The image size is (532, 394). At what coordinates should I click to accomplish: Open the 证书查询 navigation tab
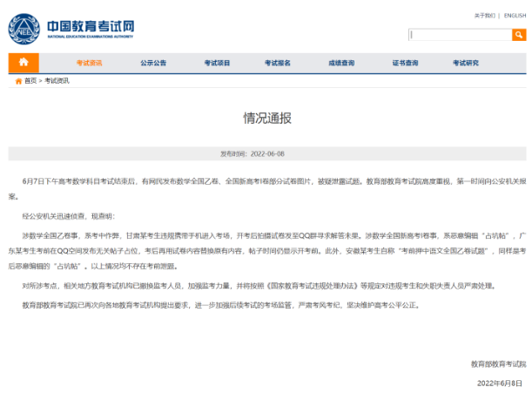point(405,63)
